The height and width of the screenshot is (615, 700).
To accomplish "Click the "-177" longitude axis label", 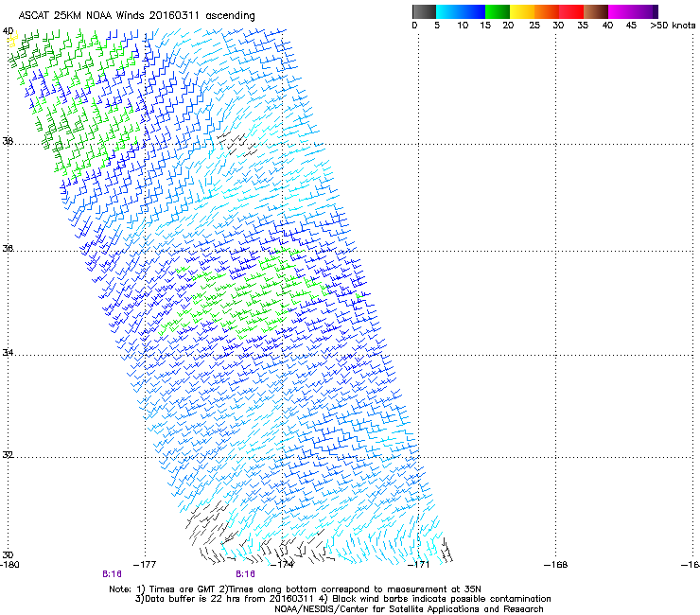I will pyautogui.click(x=145, y=565).
